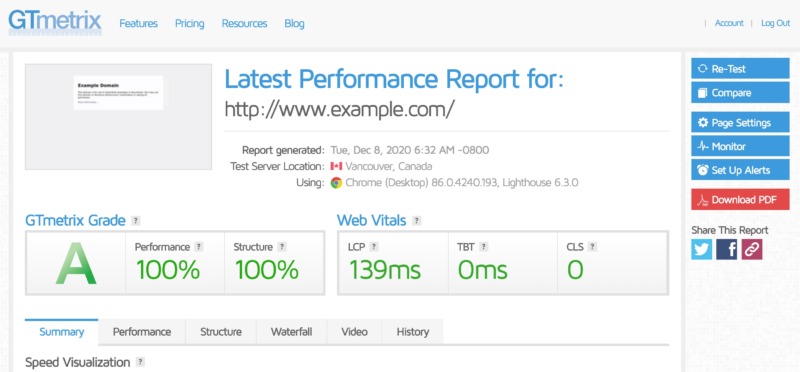Open TBT help question mark

click(x=484, y=247)
